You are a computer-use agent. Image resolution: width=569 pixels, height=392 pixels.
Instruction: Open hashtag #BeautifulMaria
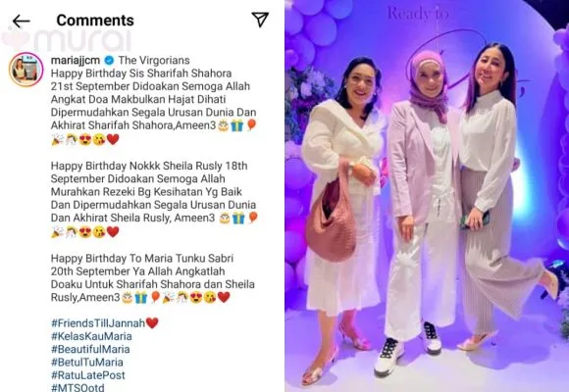pos(90,349)
